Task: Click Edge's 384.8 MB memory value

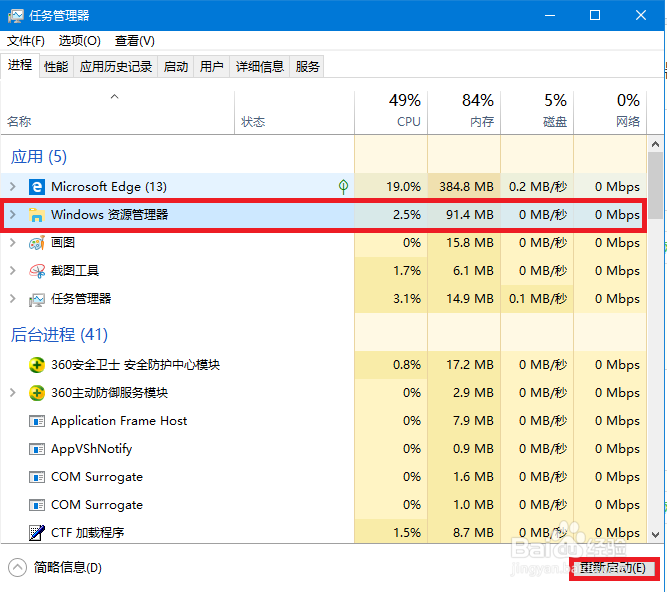Action: [466, 187]
